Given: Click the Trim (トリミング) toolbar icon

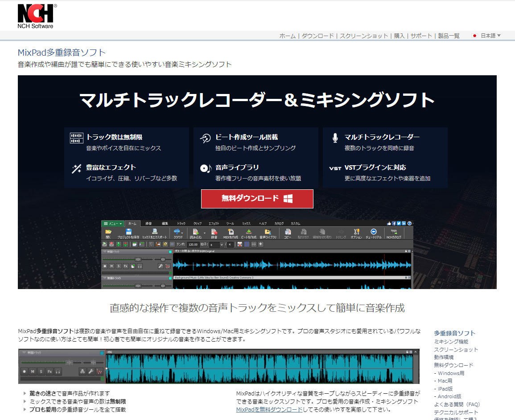Looking at the screenshot, I should pyautogui.click(x=341, y=232).
